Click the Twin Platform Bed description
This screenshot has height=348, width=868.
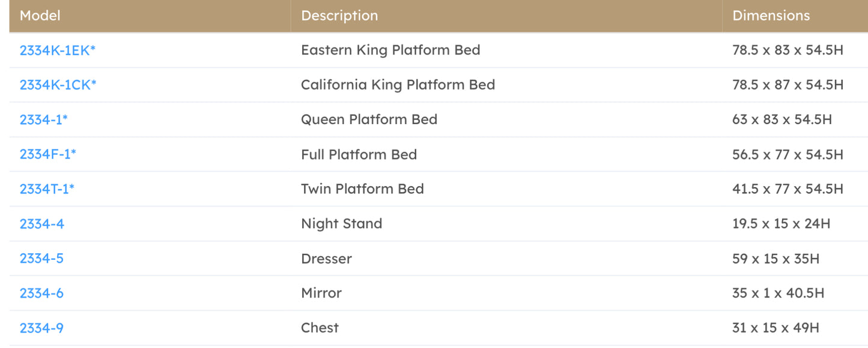point(362,189)
